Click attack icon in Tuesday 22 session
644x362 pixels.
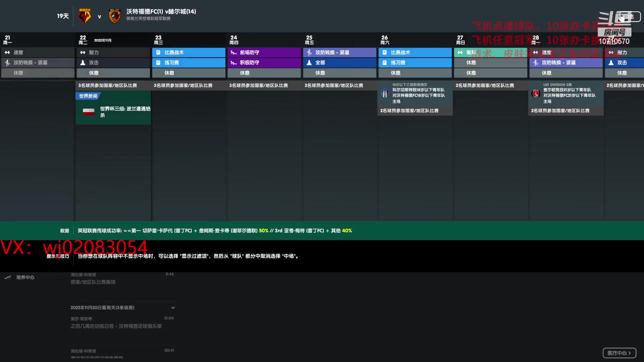83,63
